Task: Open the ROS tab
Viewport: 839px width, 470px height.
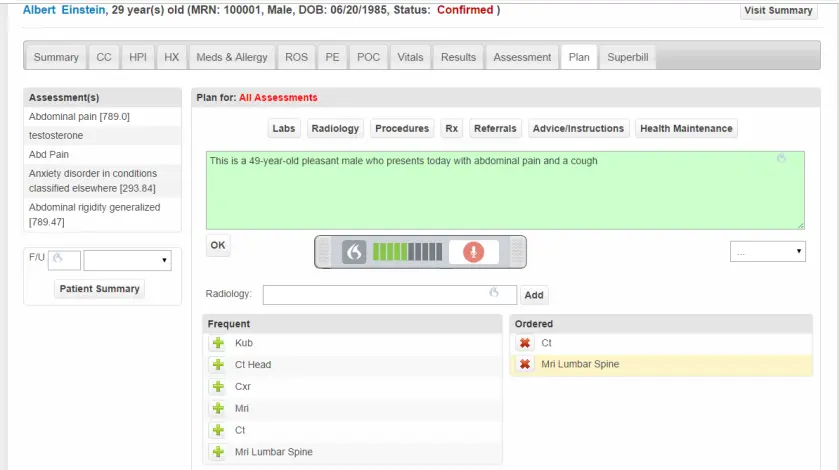Action: coord(296,57)
